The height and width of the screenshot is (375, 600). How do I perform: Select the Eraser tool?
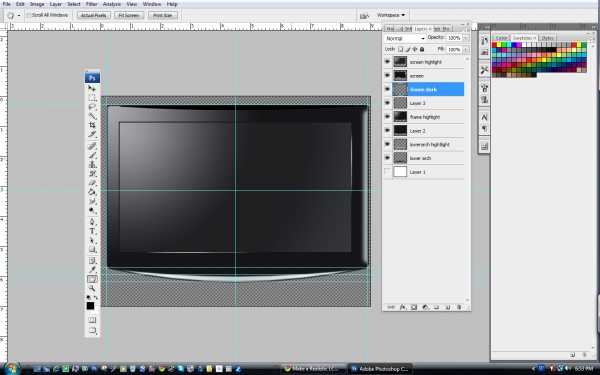(x=92, y=183)
